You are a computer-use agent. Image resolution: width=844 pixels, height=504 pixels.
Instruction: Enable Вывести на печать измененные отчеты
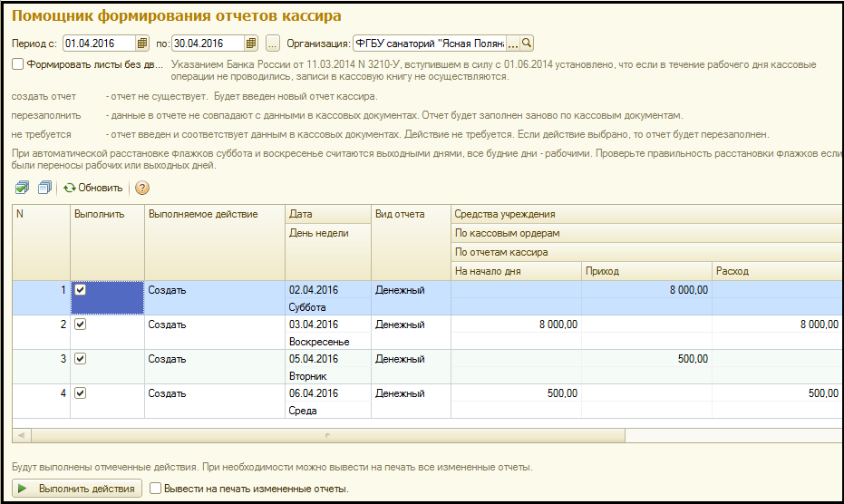point(156,489)
